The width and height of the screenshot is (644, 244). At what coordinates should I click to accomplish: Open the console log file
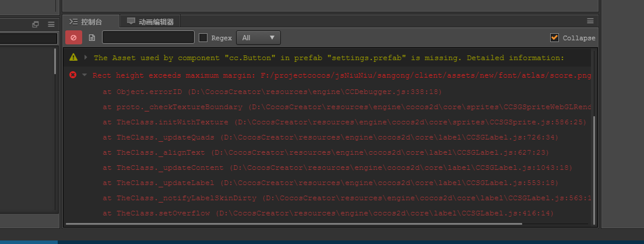[x=92, y=38]
